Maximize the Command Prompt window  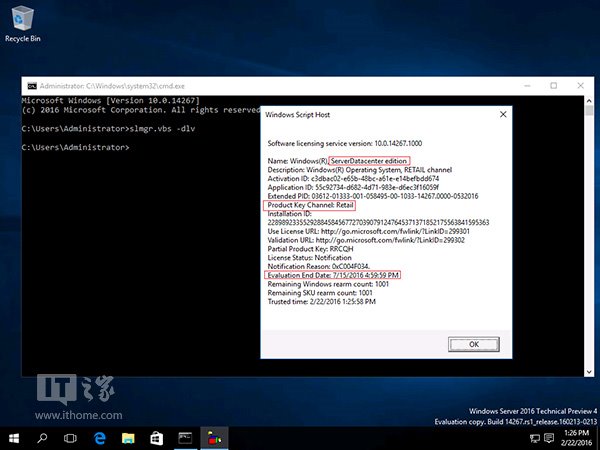point(553,86)
